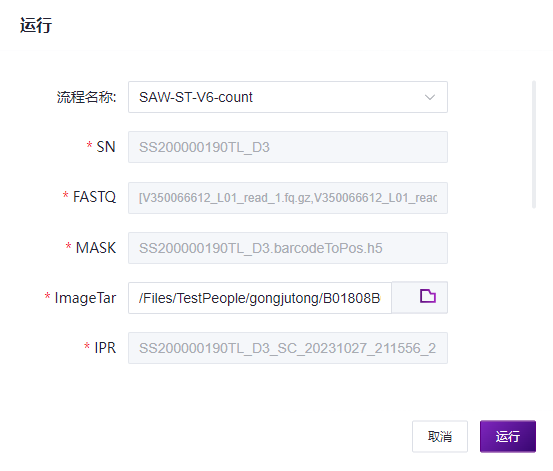
Task: Click the SN field label
Action: coord(106,147)
